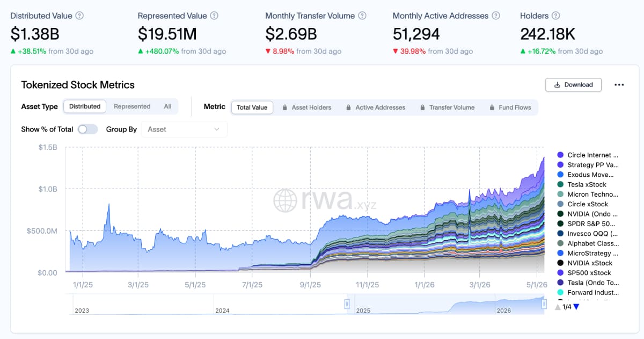644x339 pixels.
Task: Click NVIDIA xStock legend color dot
Action: (x=560, y=263)
